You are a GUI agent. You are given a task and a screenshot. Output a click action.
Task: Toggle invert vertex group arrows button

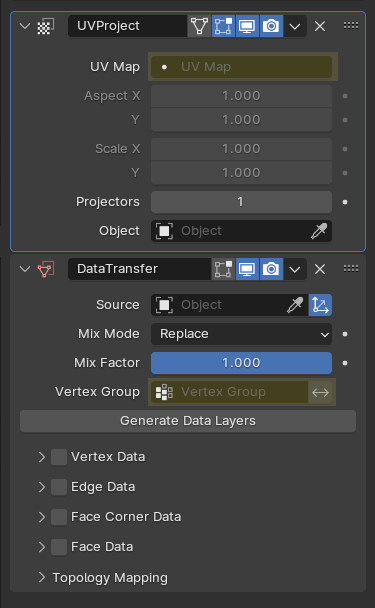tap(320, 392)
